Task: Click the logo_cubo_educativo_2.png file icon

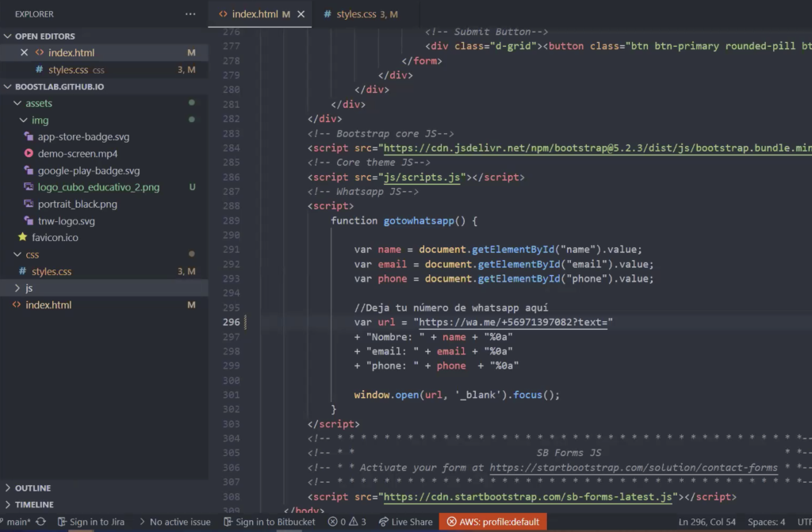Action: tap(29, 187)
